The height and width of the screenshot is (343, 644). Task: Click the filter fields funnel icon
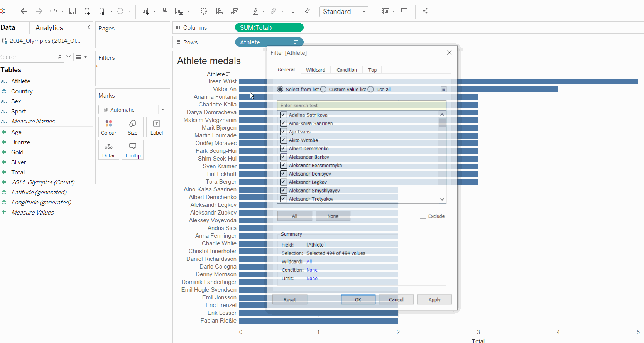coord(69,57)
